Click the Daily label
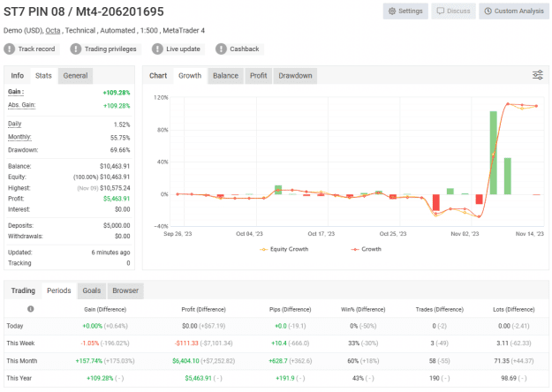 (15, 124)
